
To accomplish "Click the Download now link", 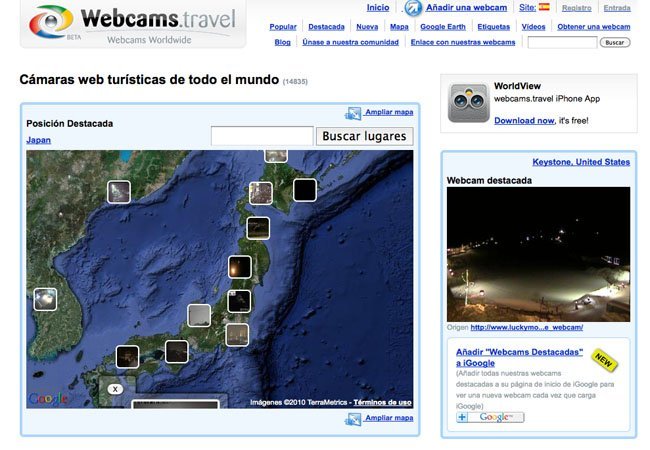I will tap(524, 121).
